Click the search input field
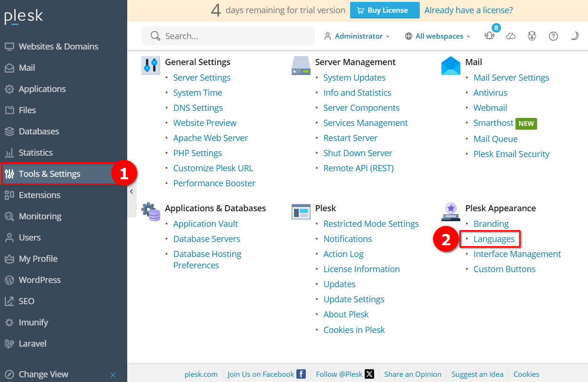The image size is (588, 382). 228,36
